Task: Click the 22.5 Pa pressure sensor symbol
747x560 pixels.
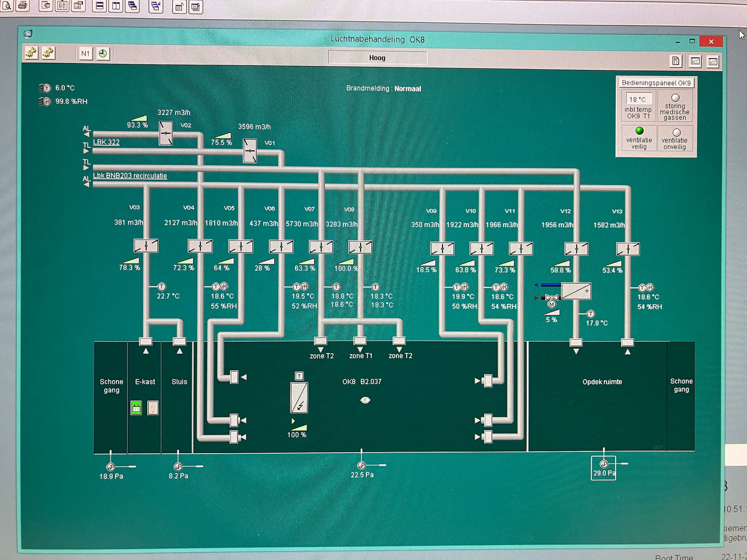Action: [x=362, y=466]
